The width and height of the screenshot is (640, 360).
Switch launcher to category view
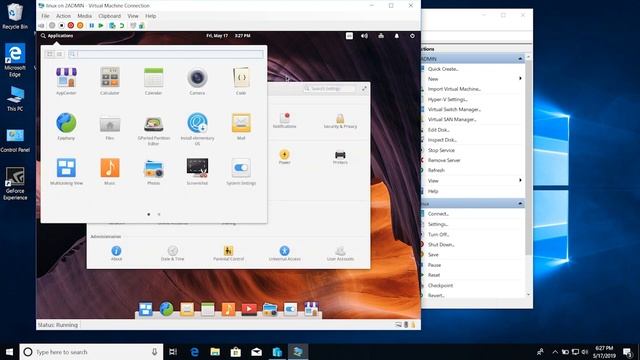point(60,54)
